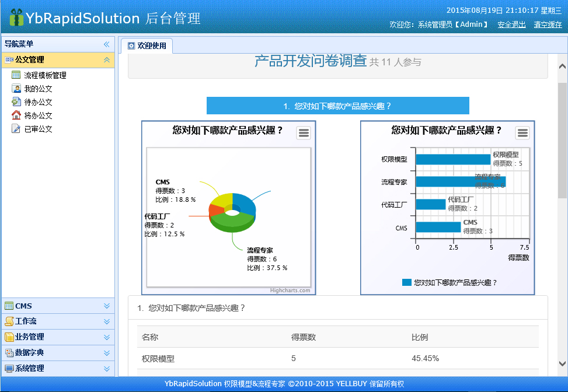
Task: Click the 系统管理 monitor icon
Action: coord(9,369)
